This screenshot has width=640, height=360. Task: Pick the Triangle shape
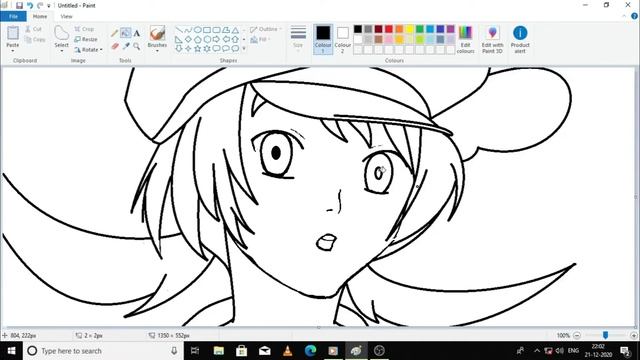coord(236,30)
